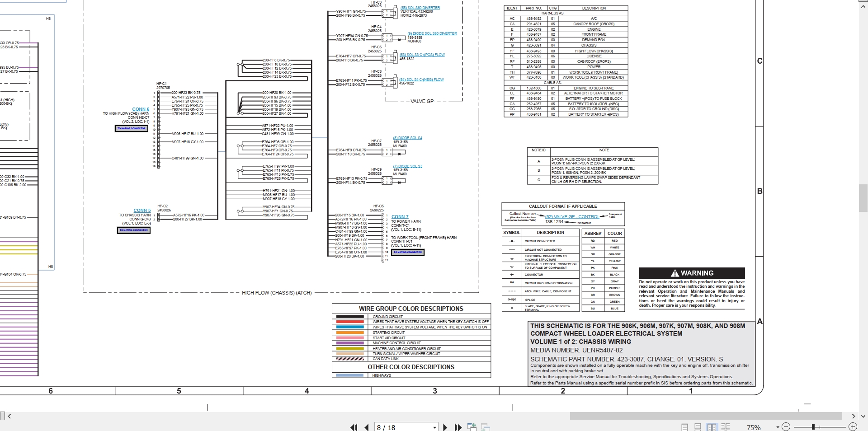Click VOLUME 1 of 2: CHASSIS WIRING text
Image resolution: width=868 pixels, height=431 pixels.
click(x=581, y=342)
